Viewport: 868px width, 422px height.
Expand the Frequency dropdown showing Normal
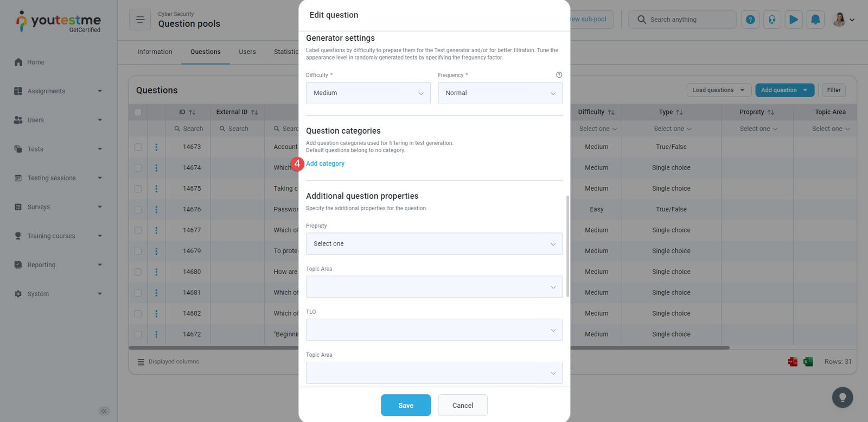(500, 93)
